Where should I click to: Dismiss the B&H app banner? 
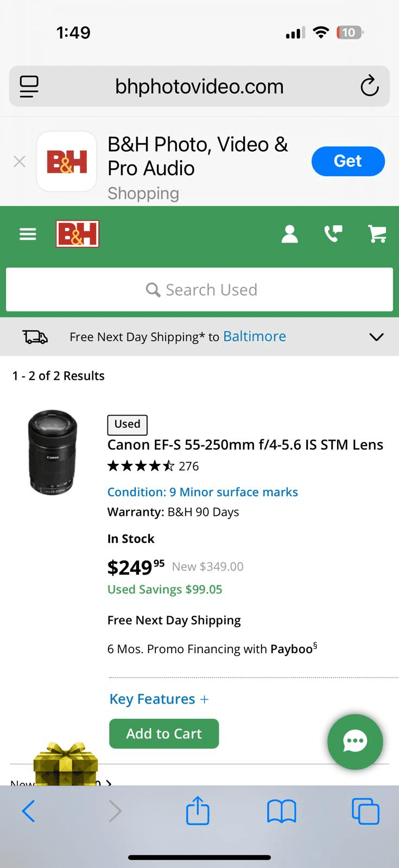click(20, 161)
